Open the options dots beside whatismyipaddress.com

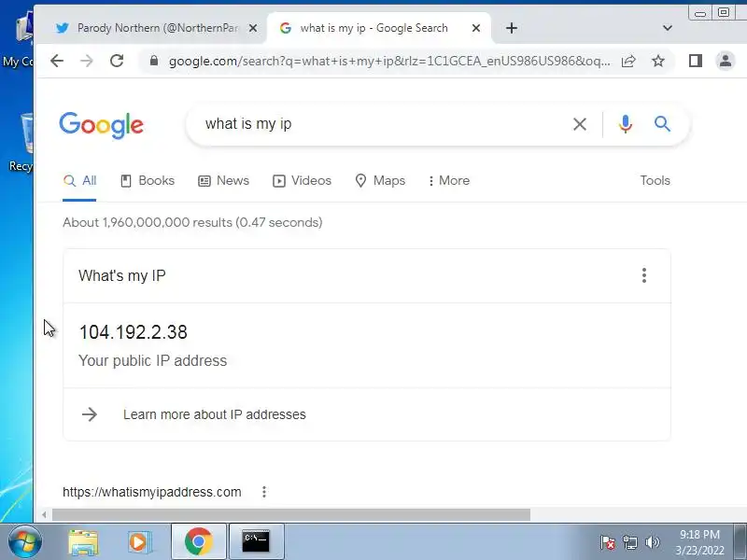pyautogui.click(x=264, y=492)
